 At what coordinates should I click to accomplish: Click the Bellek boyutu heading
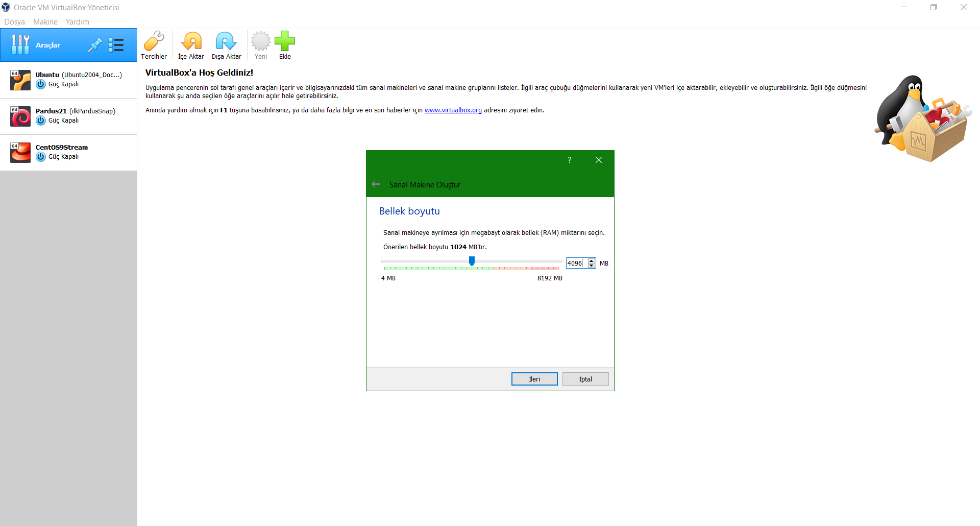coord(409,211)
